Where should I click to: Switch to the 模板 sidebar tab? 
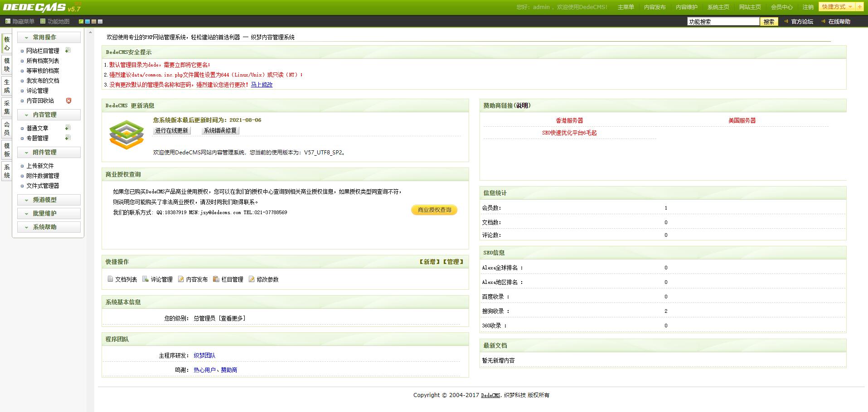tap(6, 149)
